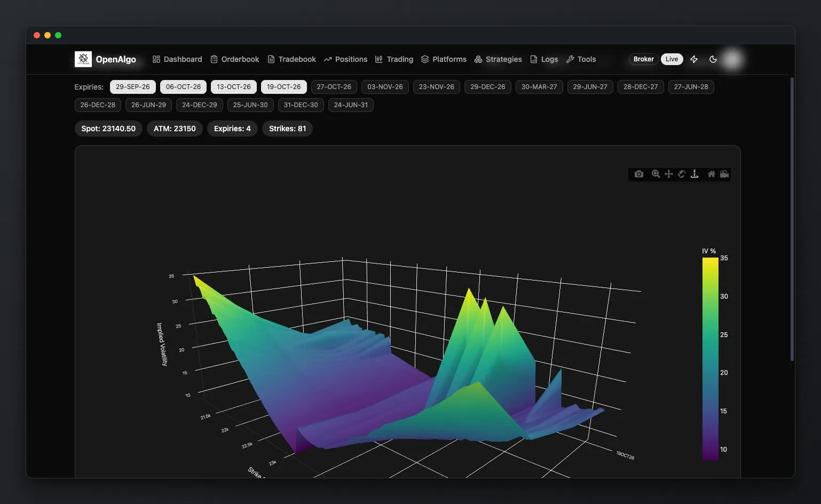Click the Broker badge

tap(643, 59)
